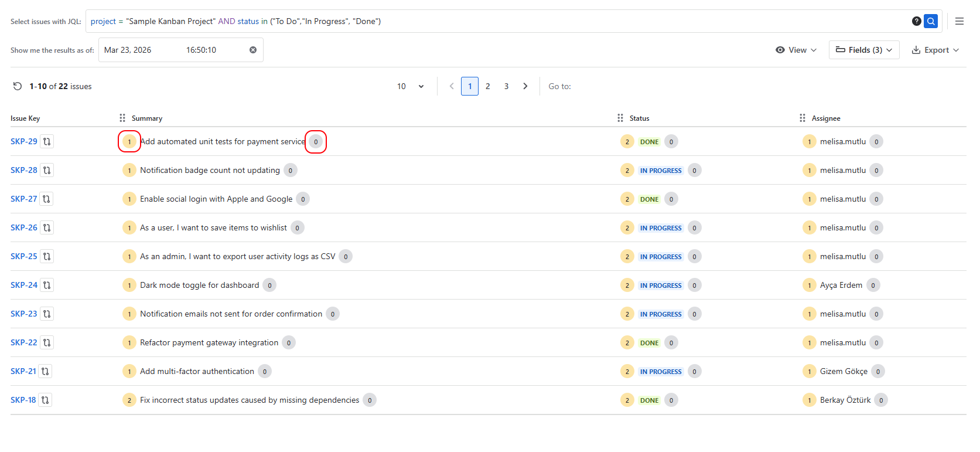Open the Export dropdown menu
Viewport: 980px width, 452px height.
(935, 50)
